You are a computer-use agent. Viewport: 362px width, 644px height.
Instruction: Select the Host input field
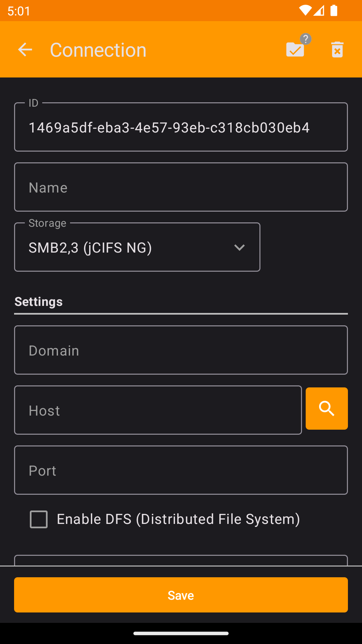pos(158,410)
